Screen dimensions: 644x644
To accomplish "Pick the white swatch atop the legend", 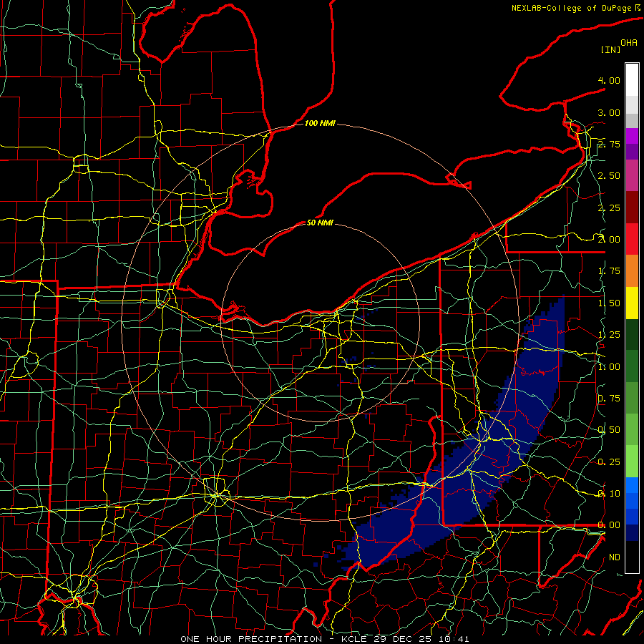I will point(632,80).
